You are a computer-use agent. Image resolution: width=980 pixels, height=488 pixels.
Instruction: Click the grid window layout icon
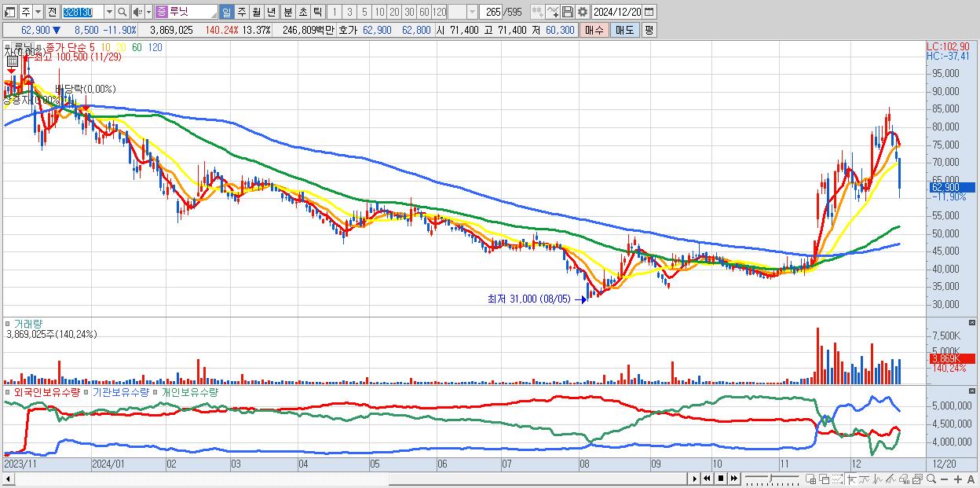coord(811,479)
